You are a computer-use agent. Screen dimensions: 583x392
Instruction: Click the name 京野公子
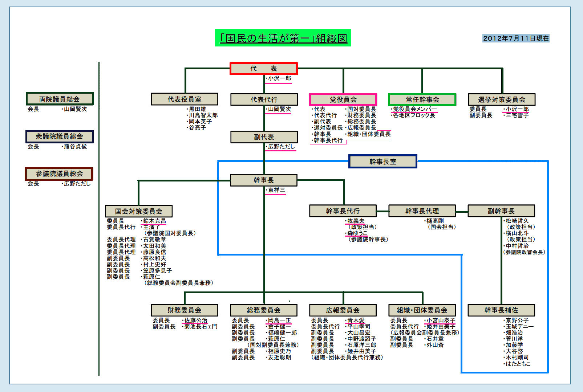click(517, 320)
